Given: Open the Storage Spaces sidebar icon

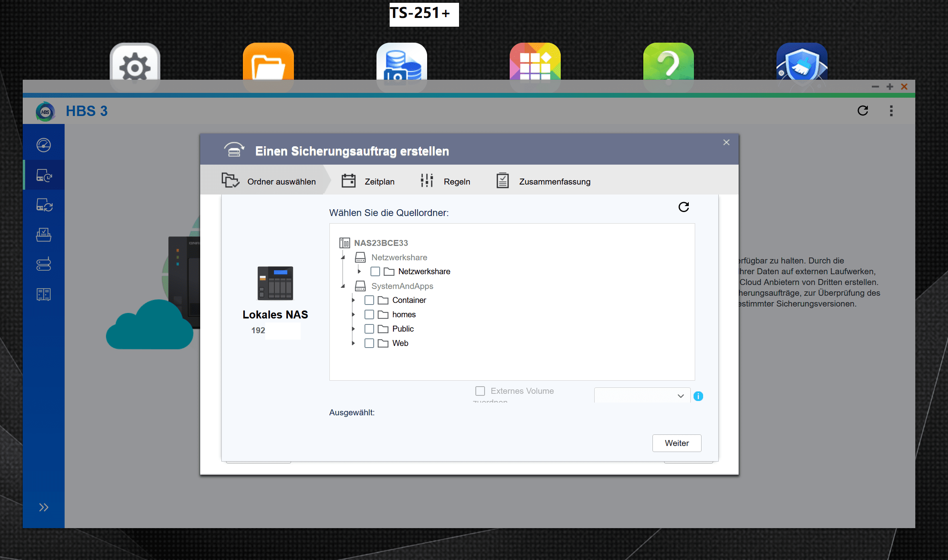Looking at the screenshot, I should pyautogui.click(x=43, y=264).
